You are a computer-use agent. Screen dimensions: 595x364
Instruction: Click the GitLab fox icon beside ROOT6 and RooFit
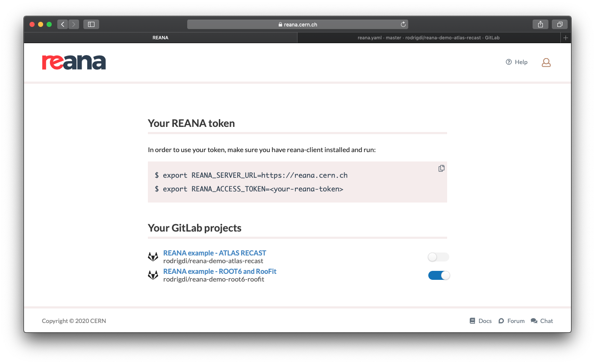153,274
